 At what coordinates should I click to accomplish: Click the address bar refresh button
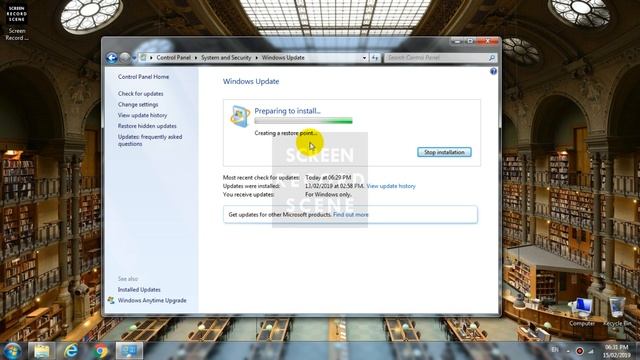point(375,58)
